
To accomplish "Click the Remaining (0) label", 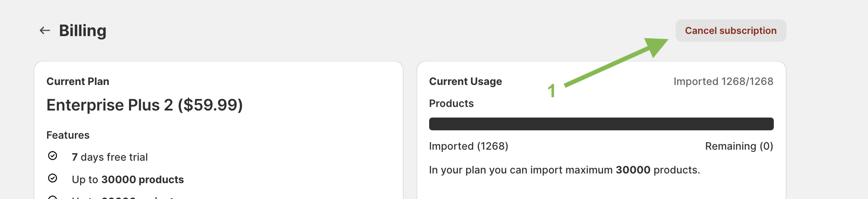I will 739,146.
